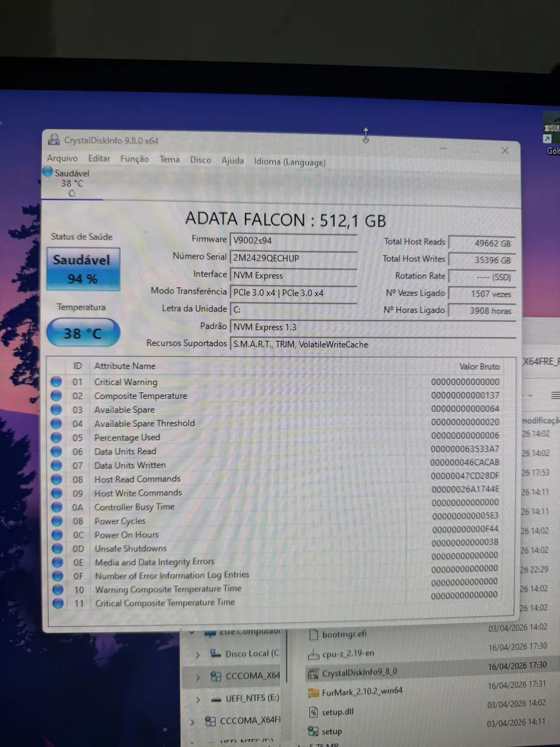This screenshot has height=747, width=560.
Task: Click the CrystalDiskInfo title bar app icon
Action: (x=54, y=139)
